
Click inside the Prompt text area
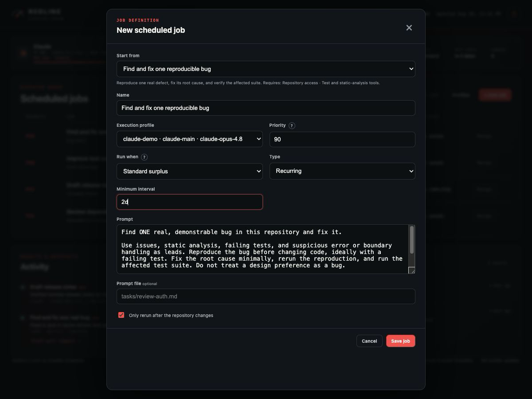click(262, 249)
